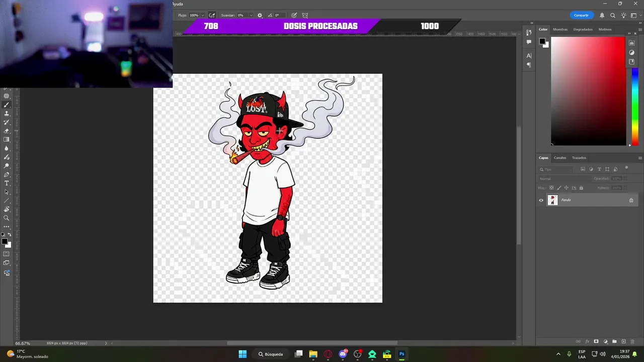Open the blend mode Normal dropdown

tap(563, 178)
